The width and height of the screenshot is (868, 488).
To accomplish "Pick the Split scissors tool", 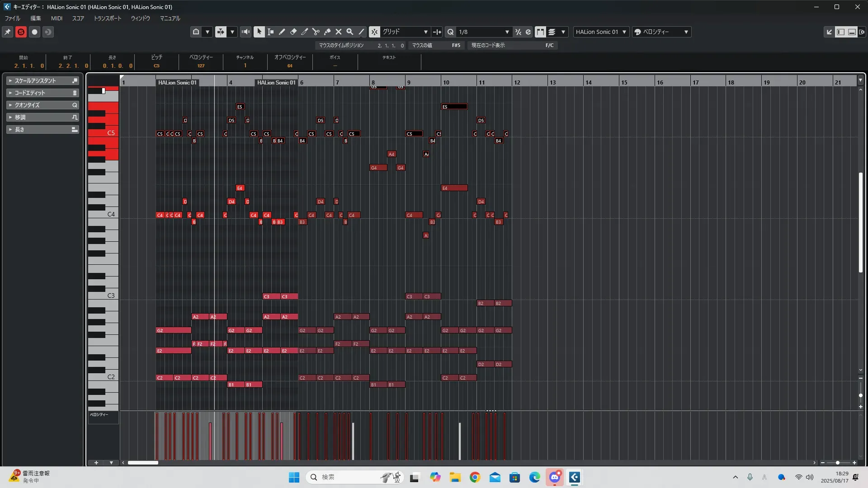I will tap(316, 32).
